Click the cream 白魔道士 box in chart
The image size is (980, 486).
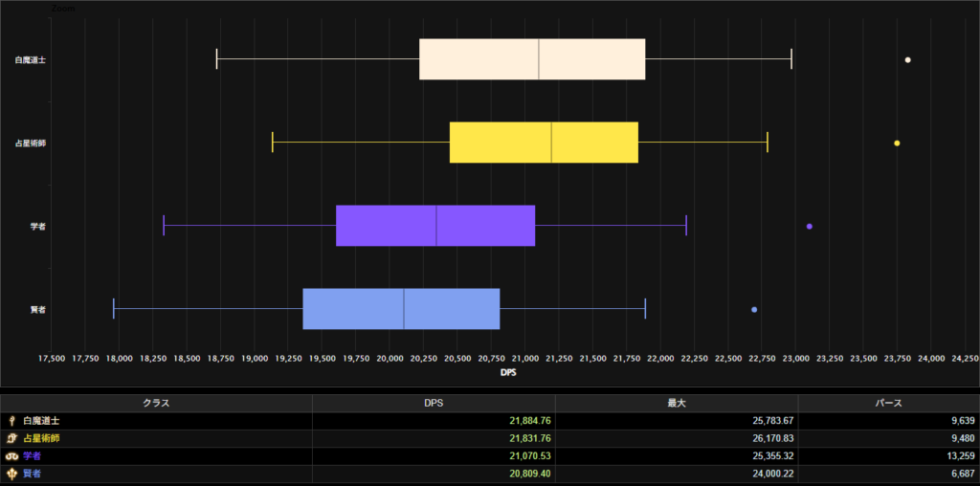(x=532, y=59)
